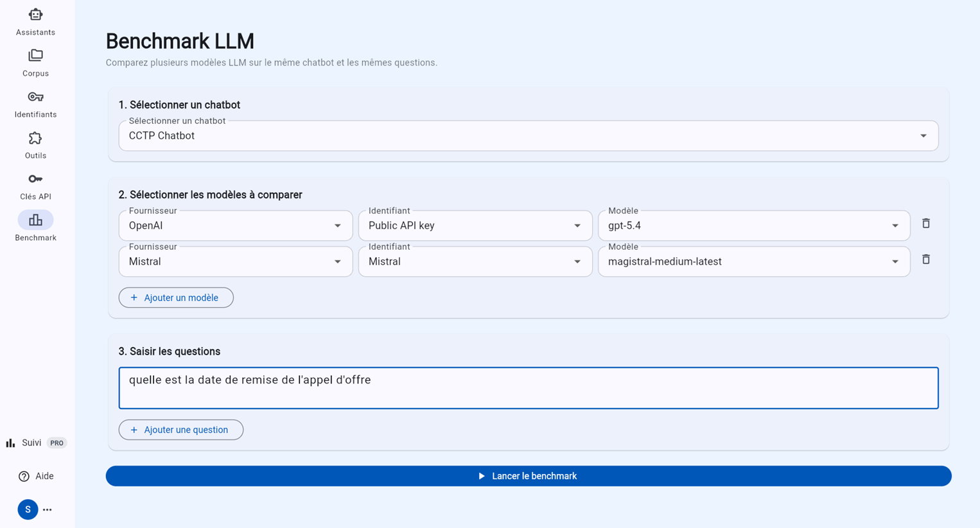Open the three-dot menu beside avatar
Screen dimensions: 980x528
click(48, 509)
